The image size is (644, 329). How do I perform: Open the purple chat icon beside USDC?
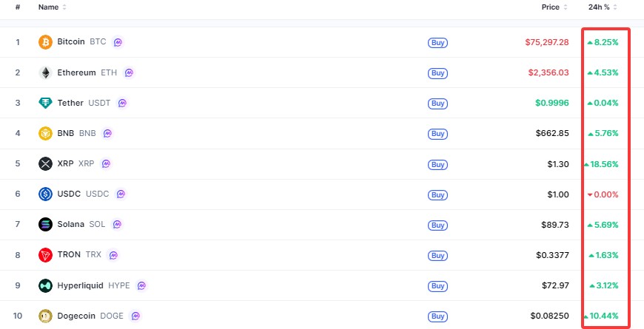(x=121, y=194)
